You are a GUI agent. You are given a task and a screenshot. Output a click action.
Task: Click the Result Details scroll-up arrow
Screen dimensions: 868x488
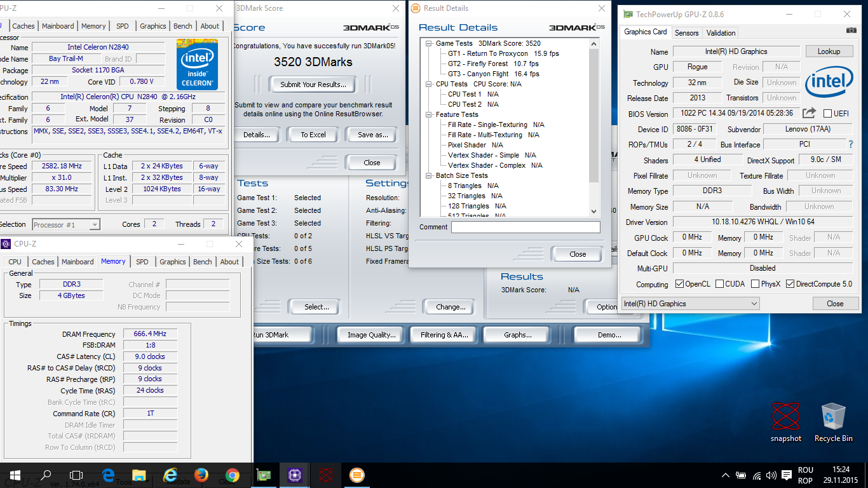tap(594, 44)
